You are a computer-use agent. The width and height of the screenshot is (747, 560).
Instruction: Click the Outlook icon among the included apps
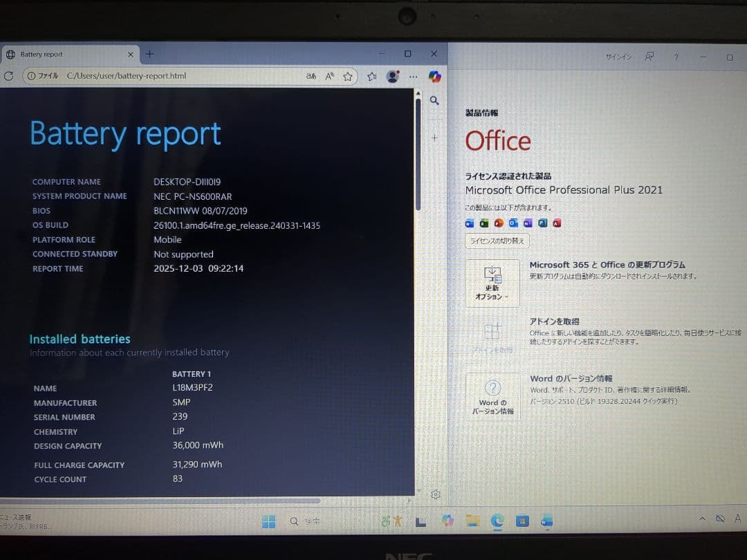click(x=513, y=223)
